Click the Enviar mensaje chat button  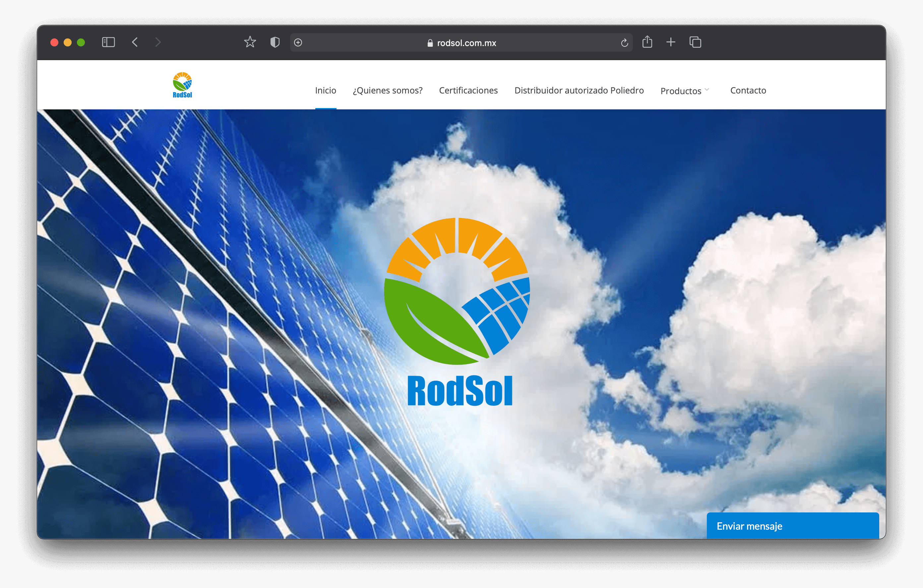click(x=793, y=525)
